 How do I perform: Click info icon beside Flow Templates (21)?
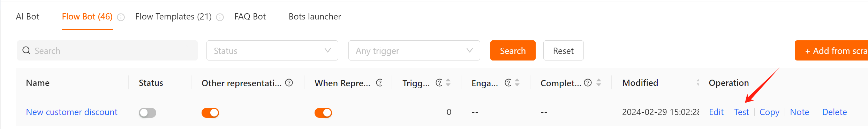[220, 17]
